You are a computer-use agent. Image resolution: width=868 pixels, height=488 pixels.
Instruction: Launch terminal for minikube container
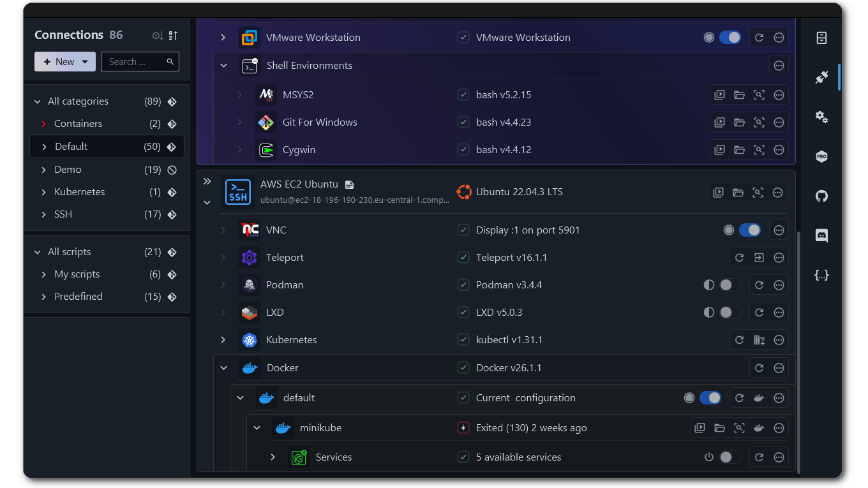coord(700,428)
